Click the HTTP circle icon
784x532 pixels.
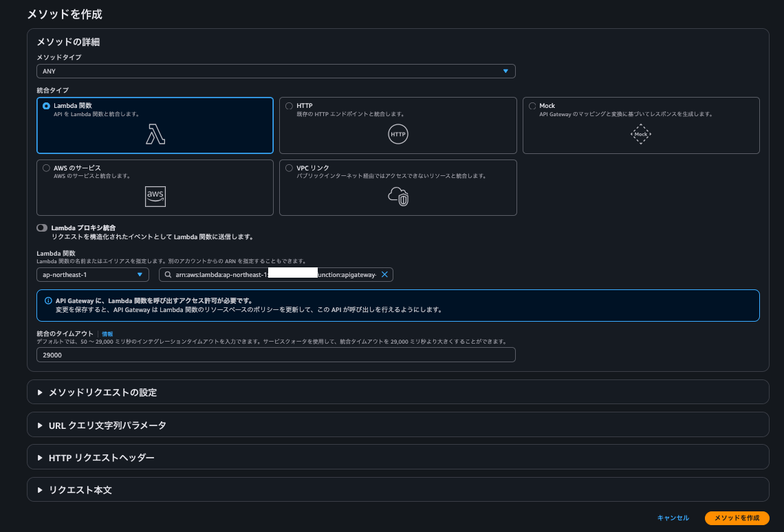(398, 134)
